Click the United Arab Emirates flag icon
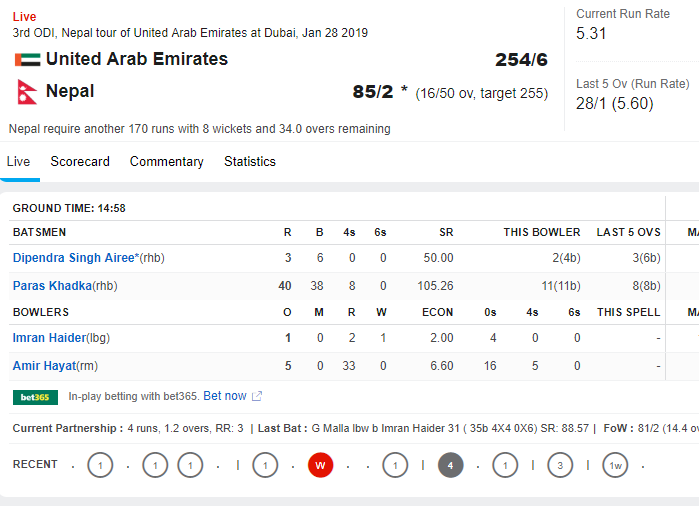Image resolution: width=699 pixels, height=506 pixels. pyautogui.click(x=27, y=60)
